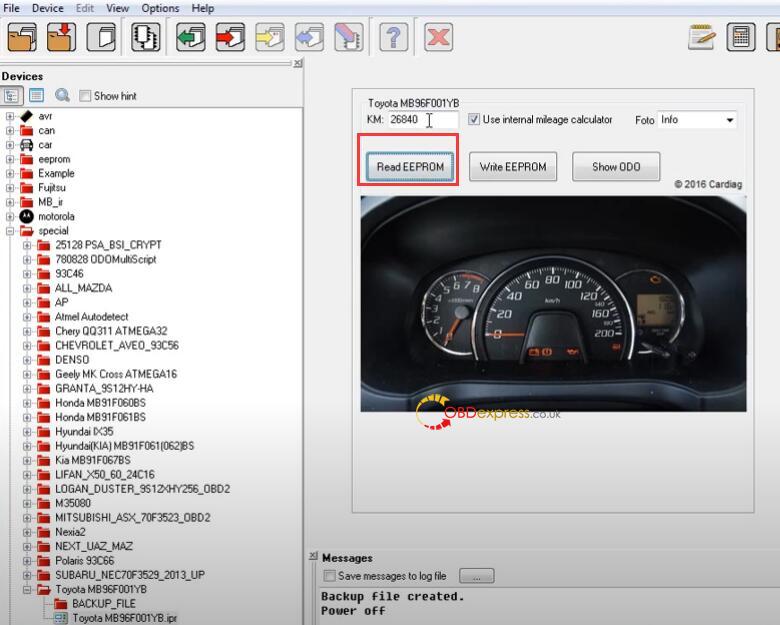Click the chip devices toolbar icon
The width and height of the screenshot is (780, 625).
(146, 37)
